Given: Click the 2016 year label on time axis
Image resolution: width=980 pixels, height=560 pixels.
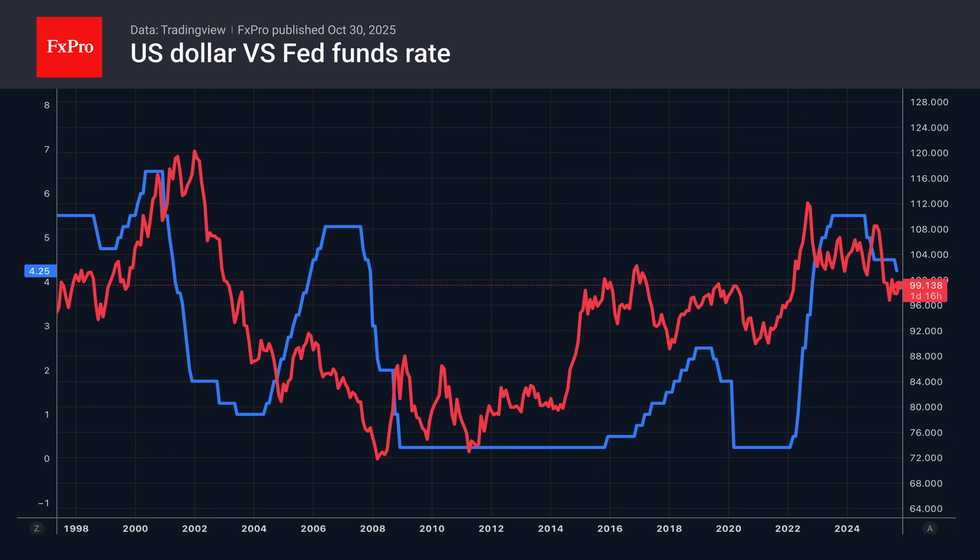Looking at the screenshot, I should coord(609,529).
